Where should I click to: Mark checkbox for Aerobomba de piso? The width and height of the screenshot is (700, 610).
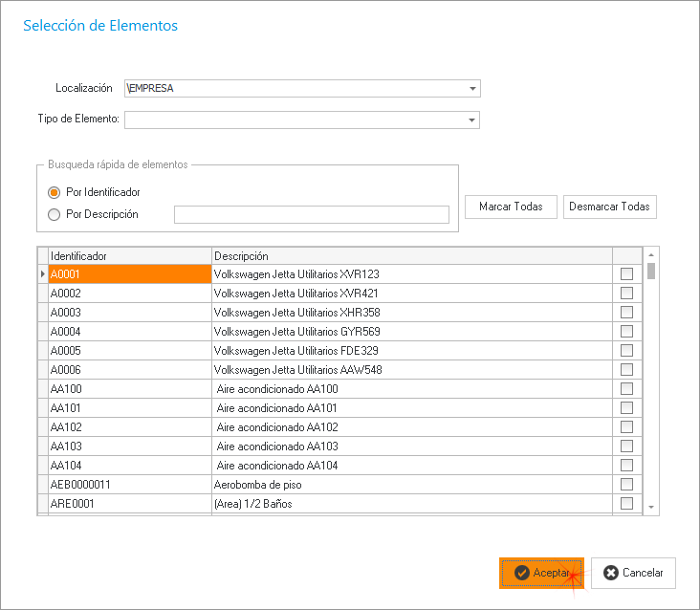tap(626, 485)
